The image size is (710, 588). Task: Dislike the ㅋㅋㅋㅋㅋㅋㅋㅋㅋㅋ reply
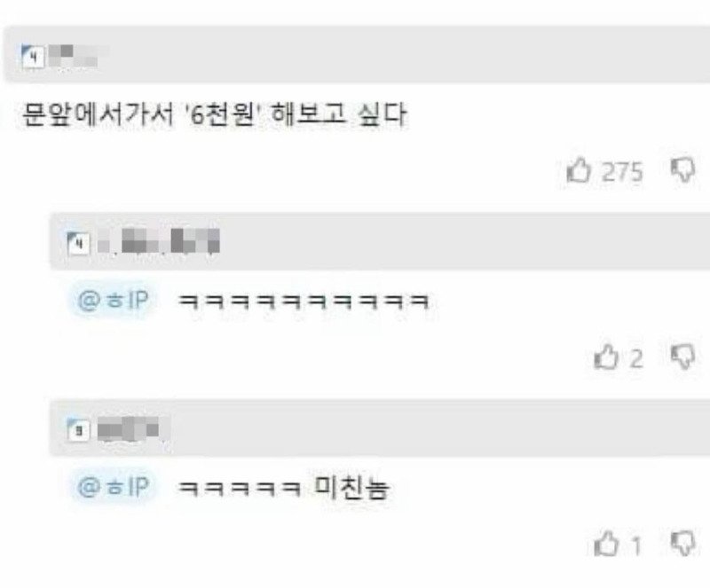[x=682, y=357]
